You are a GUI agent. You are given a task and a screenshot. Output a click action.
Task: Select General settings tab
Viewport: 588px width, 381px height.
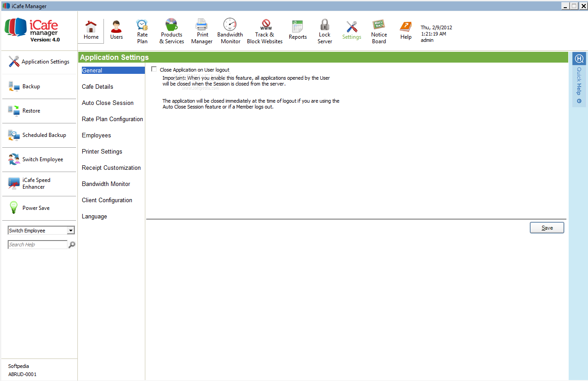tap(113, 70)
